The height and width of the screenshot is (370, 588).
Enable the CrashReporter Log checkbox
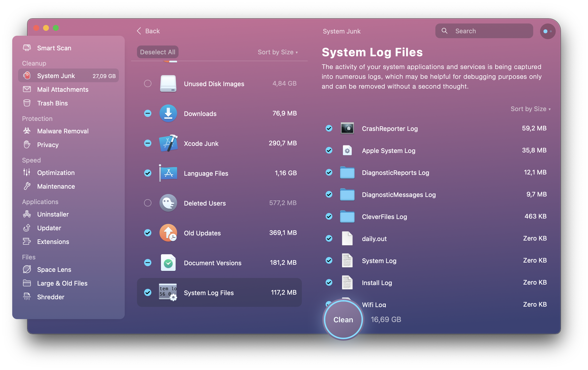330,128
